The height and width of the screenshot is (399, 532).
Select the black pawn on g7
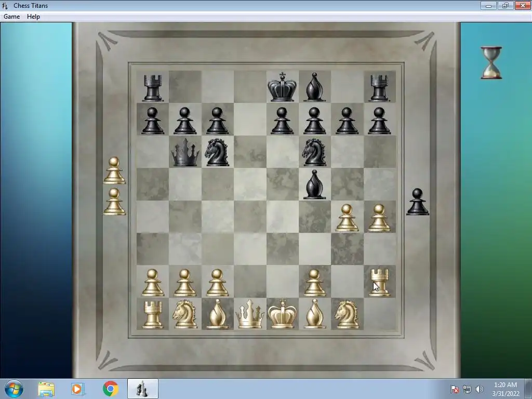click(x=347, y=121)
